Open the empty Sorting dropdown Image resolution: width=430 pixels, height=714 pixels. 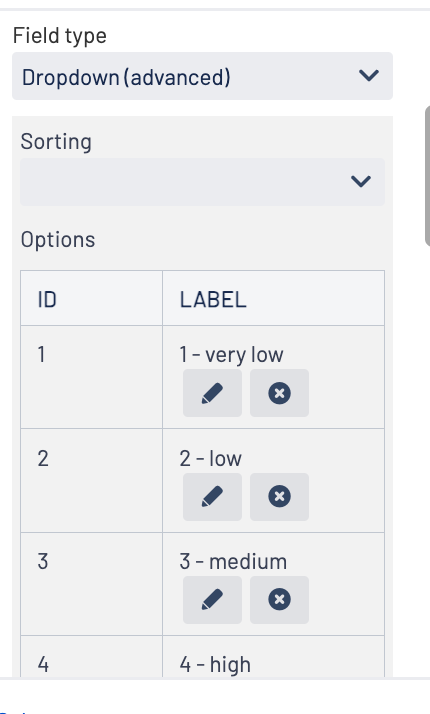coord(202,182)
